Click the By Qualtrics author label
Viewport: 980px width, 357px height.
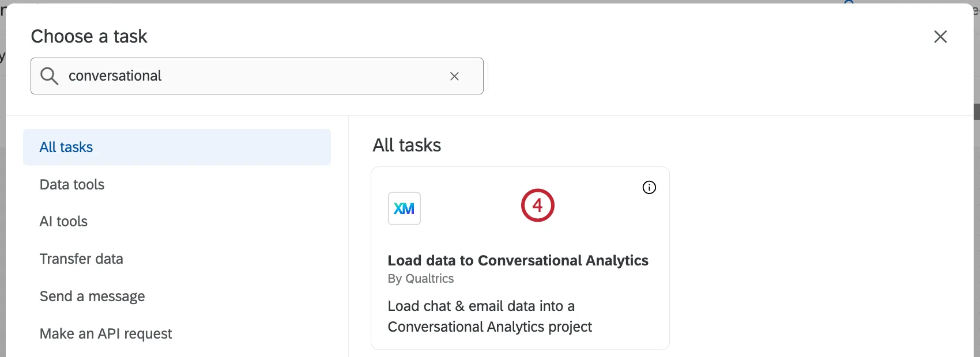tap(420, 279)
